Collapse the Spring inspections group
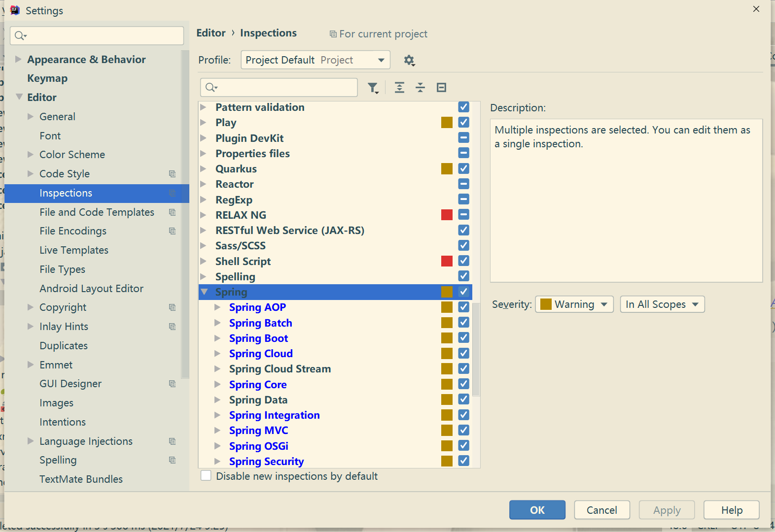The height and width of the screenshot is (532, 775). (205, 292)
